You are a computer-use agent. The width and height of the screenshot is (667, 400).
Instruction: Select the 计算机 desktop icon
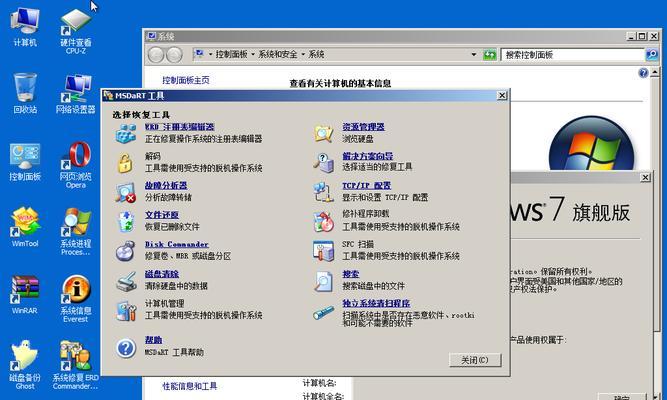[25, 26]
